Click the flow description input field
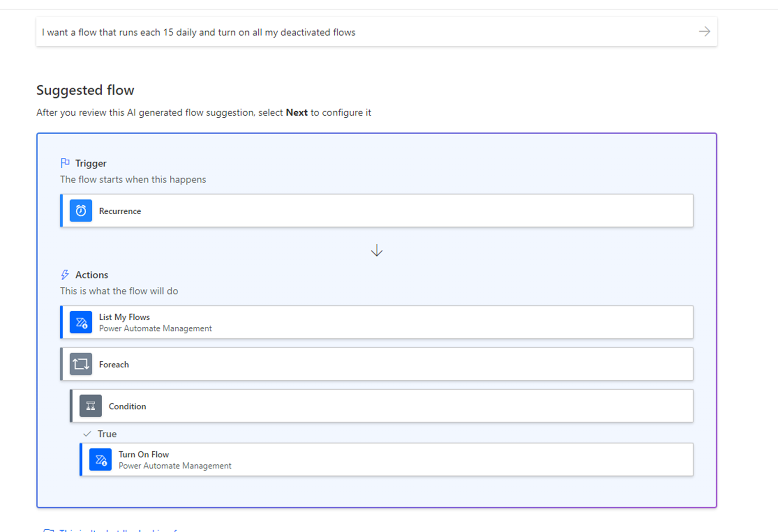The image size is (778, 532). 376,32
